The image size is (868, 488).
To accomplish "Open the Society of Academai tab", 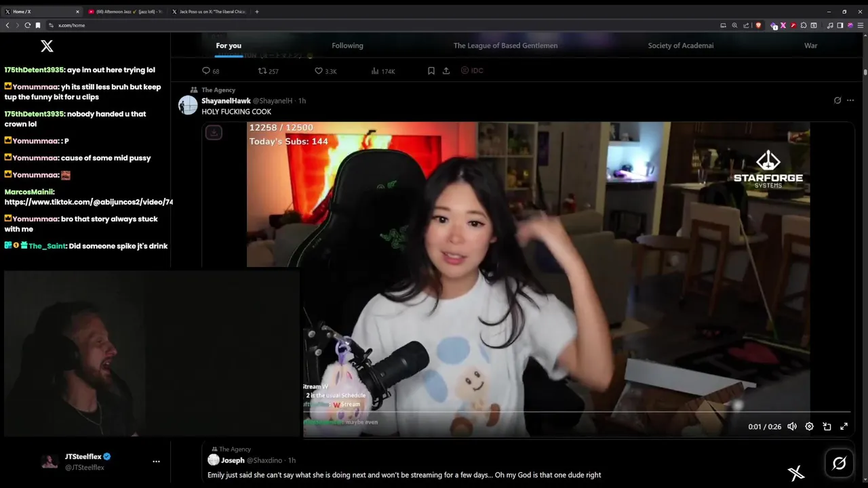I will [x=681, y=45].
